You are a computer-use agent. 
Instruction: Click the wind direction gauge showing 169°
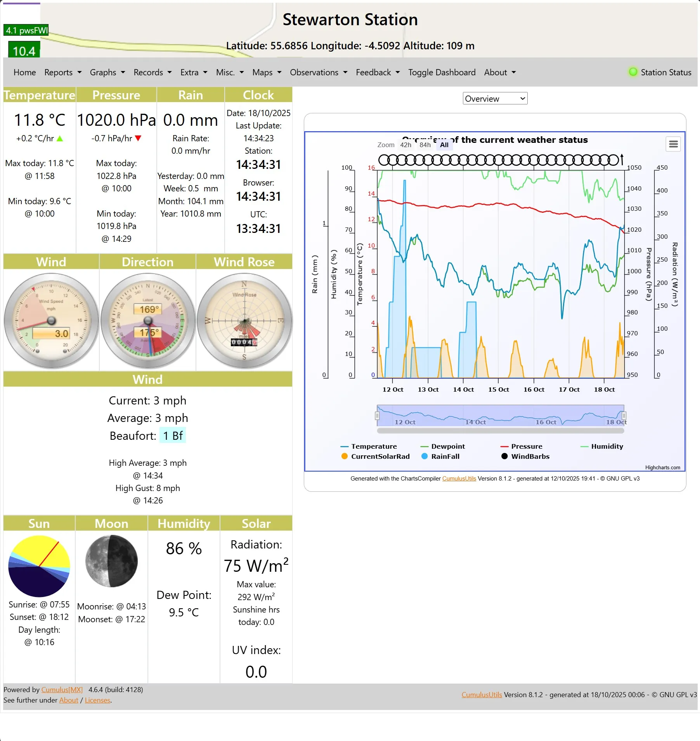[147, 320]
